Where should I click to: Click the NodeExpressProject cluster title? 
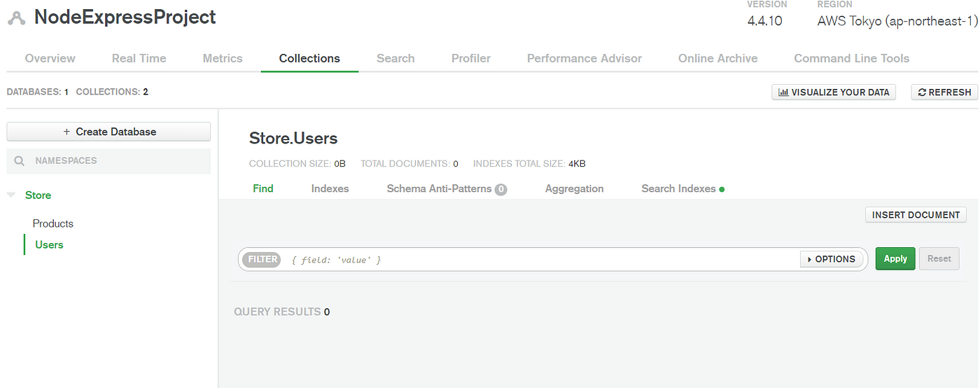125,18
